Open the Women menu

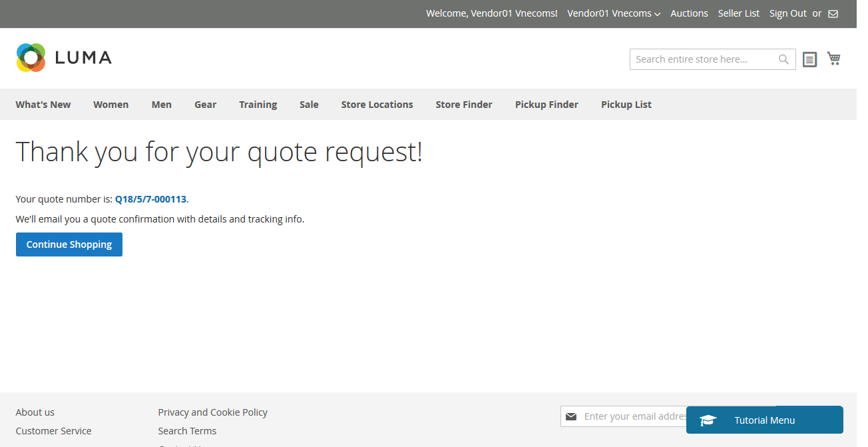(110, 105)
